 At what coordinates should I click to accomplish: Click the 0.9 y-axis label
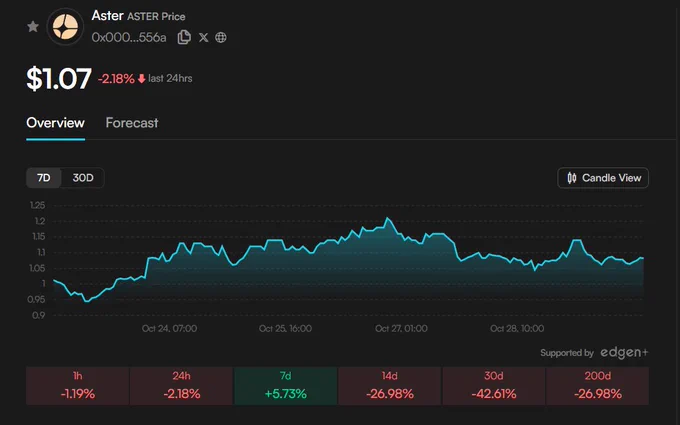[39, 315]
